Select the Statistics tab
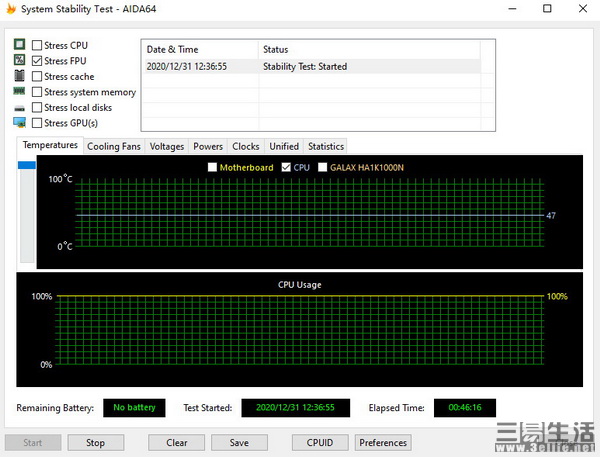600x457 pixels. (325, 146)
